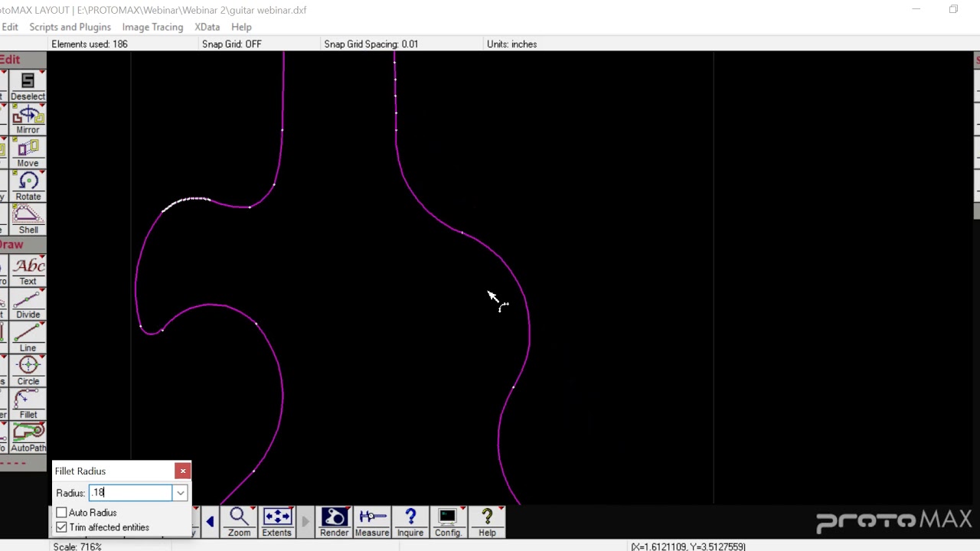Go to previous view with blue left arrow
The height and width of the screenshot is (551, 980).
click(x=211, y=522)
